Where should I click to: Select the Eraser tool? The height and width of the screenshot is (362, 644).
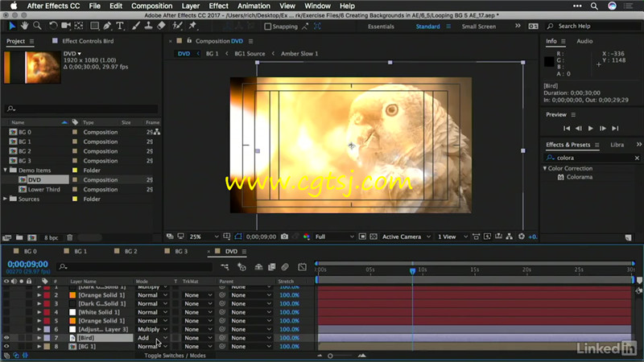coord(162,26)
